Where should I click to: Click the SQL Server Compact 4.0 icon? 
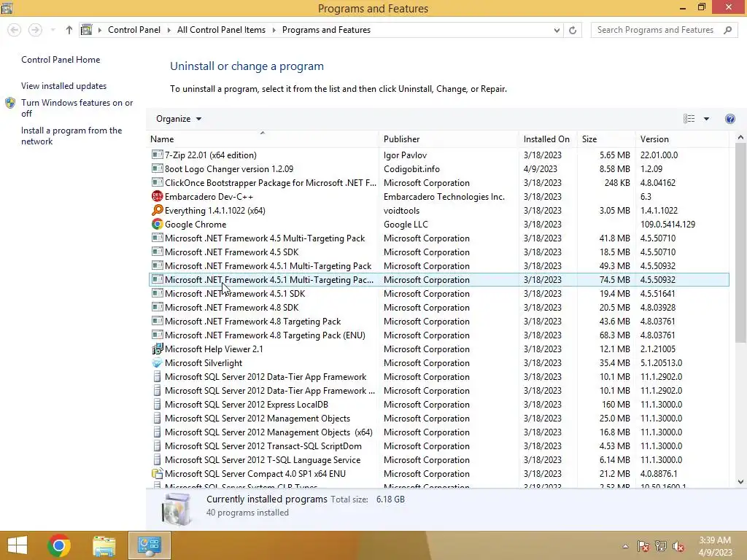point(158,474)
